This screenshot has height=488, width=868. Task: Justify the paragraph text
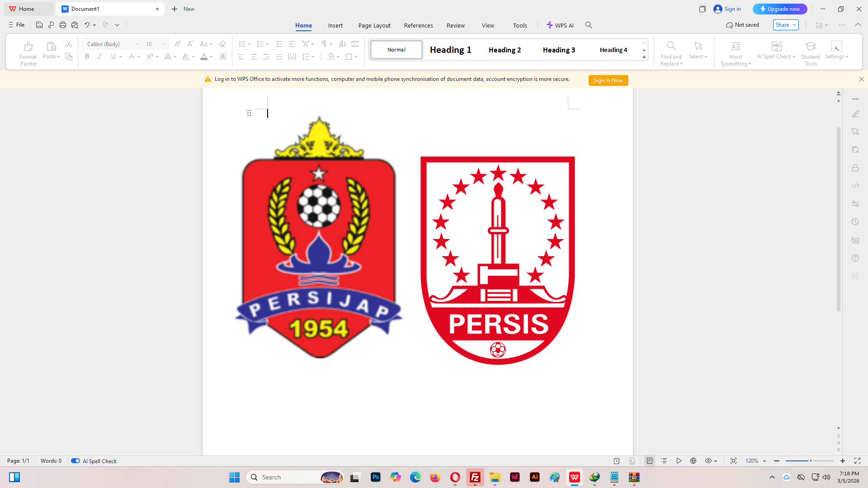pos(279,56)
